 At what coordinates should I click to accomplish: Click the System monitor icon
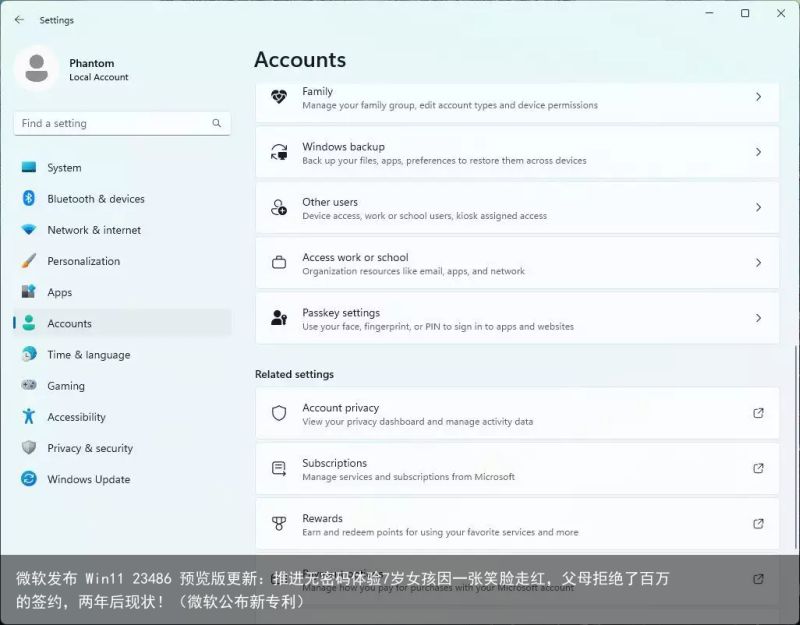point(29,167)
